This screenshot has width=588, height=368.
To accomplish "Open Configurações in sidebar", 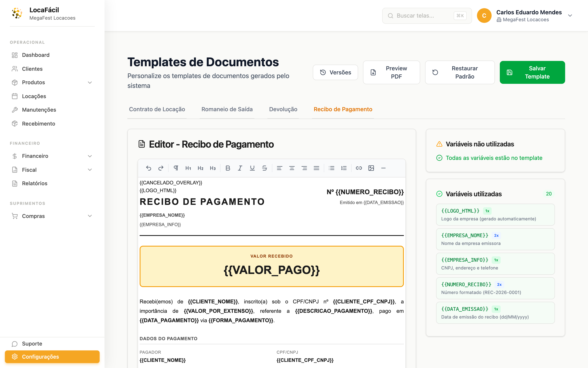I will [52, 357].
